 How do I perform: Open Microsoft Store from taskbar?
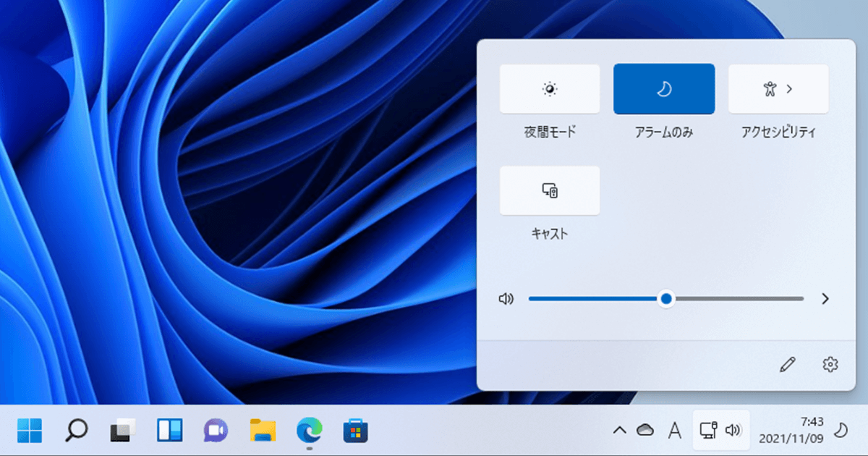tap(355, 431)
